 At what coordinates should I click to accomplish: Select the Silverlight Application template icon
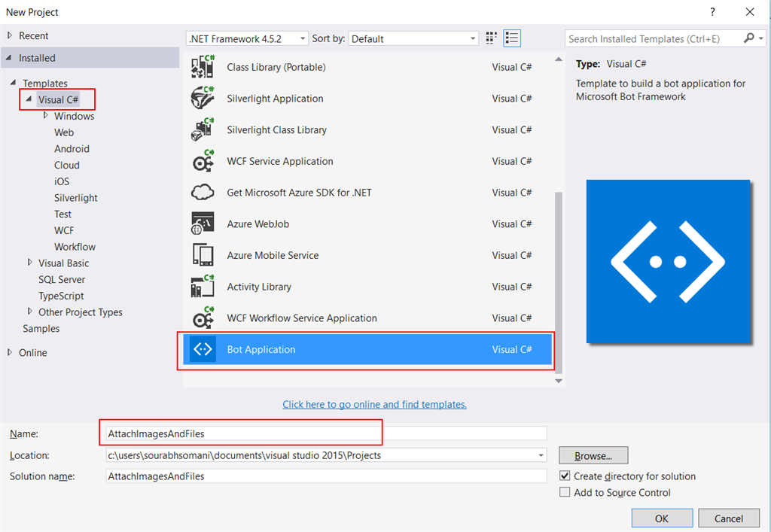point(203,99)
